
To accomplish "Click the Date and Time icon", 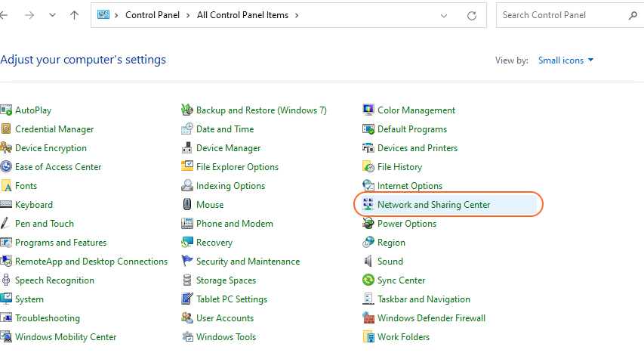I will point(187,129).
